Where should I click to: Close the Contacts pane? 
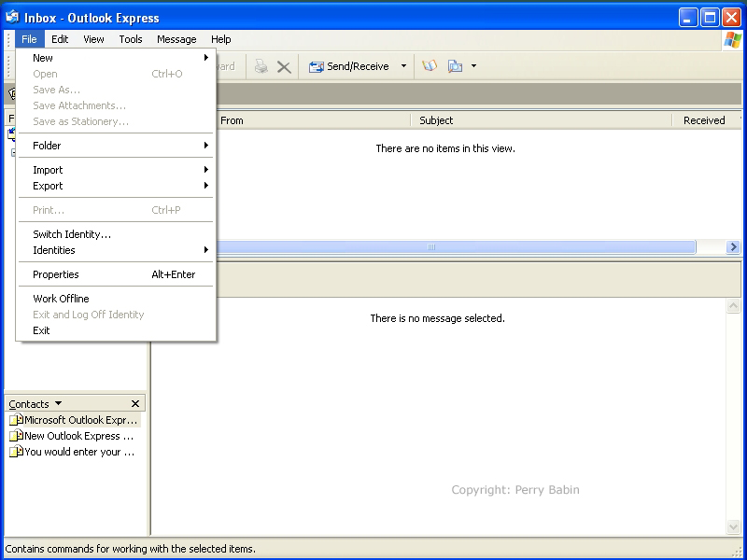[x=135, y=404]
